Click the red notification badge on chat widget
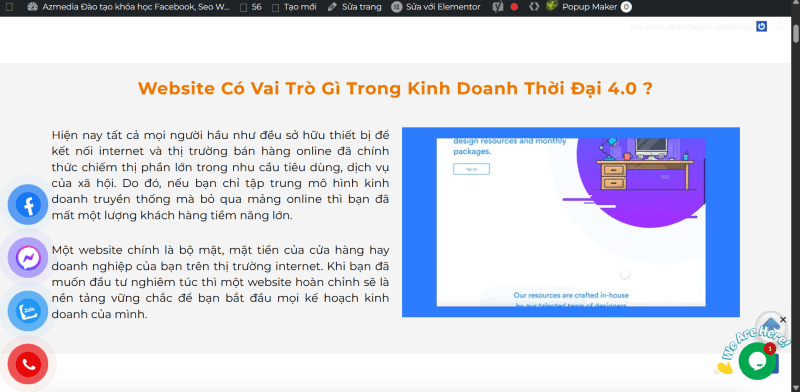 tap(769, 348)
